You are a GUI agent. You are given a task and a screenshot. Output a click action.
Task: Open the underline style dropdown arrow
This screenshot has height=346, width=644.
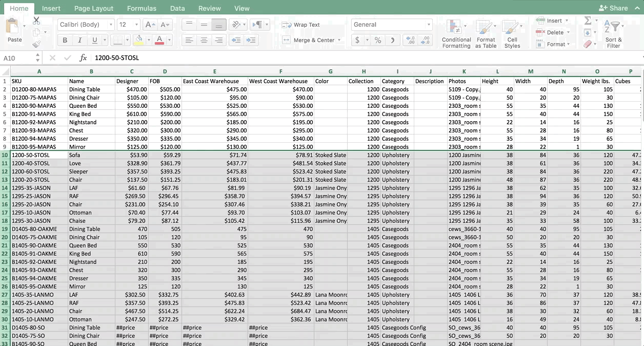tap(105, 40)
